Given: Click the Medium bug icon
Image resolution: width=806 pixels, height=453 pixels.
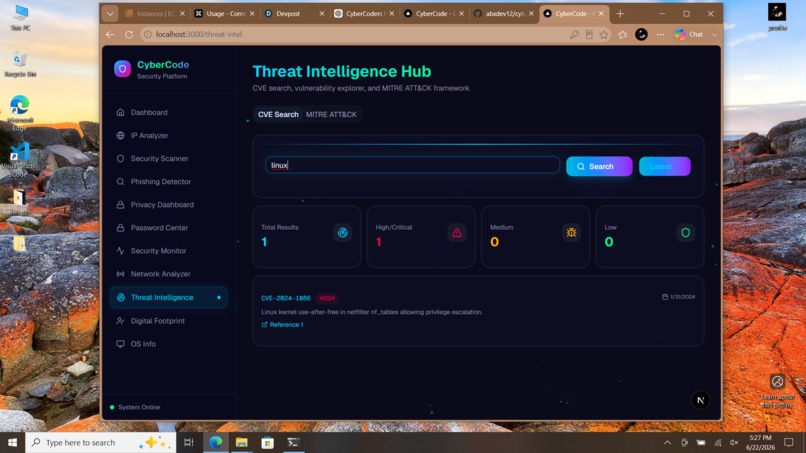Looking at the screenshot, I should tap(571, 233).
